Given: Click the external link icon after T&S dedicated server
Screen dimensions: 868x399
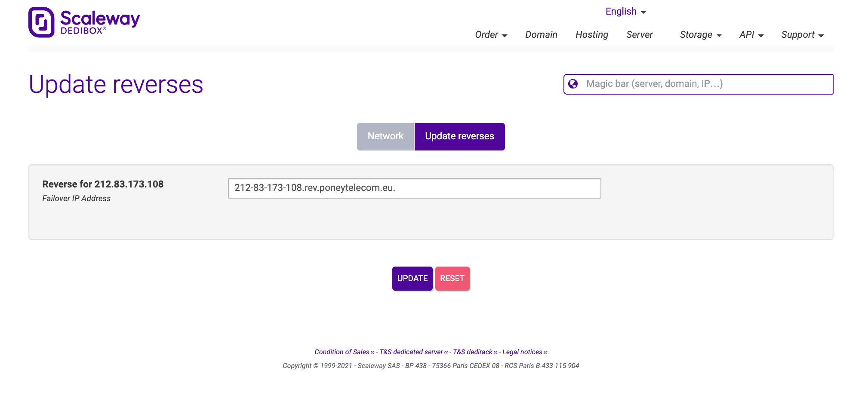Looking at the screenshot, I should 446,352.
